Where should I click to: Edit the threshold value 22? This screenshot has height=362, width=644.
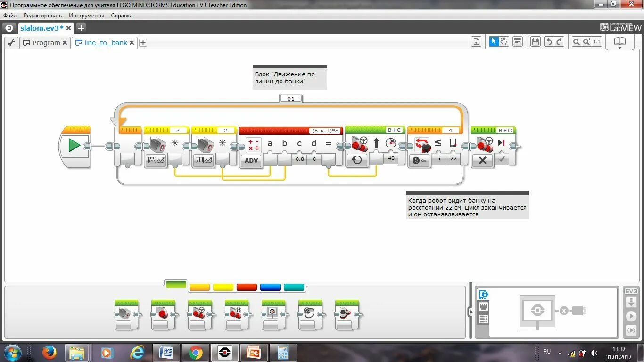click(x=453, y=159)
